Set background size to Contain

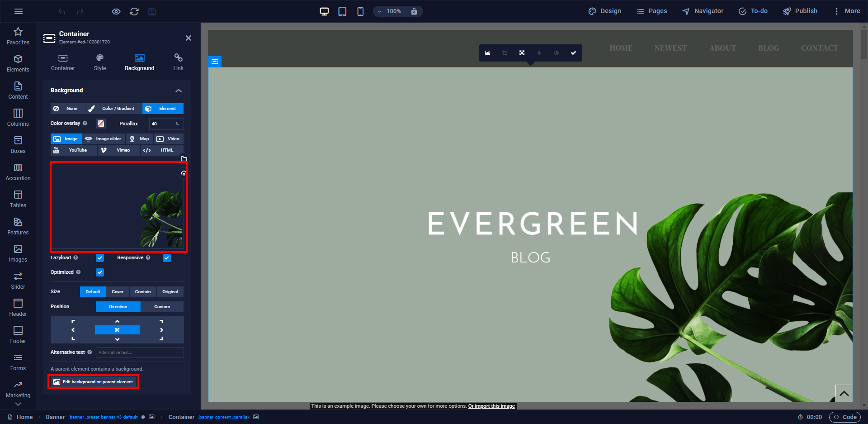(143, 292)
